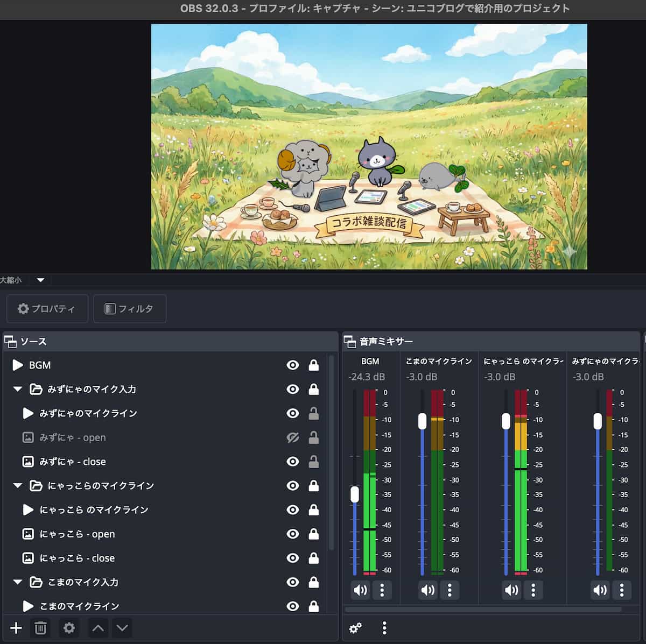Click the add source plus icon

(x=16, y=628)
